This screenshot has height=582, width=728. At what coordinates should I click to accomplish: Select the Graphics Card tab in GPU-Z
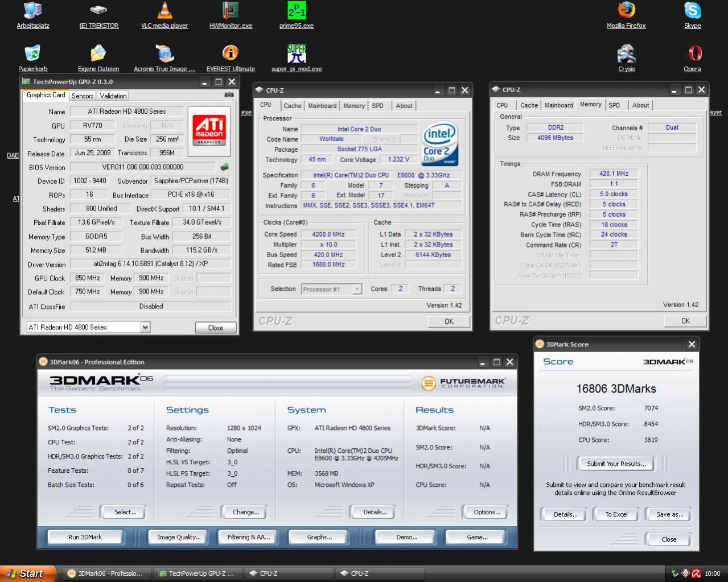point(46,95)
